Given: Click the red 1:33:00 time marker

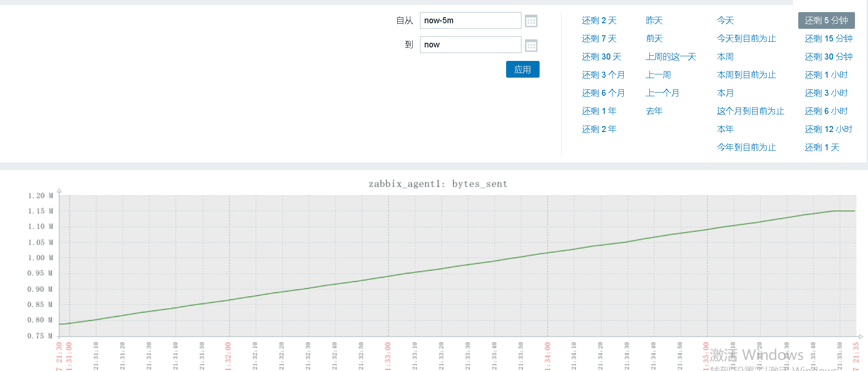Looking at the screenshot, I should [388, 357].
